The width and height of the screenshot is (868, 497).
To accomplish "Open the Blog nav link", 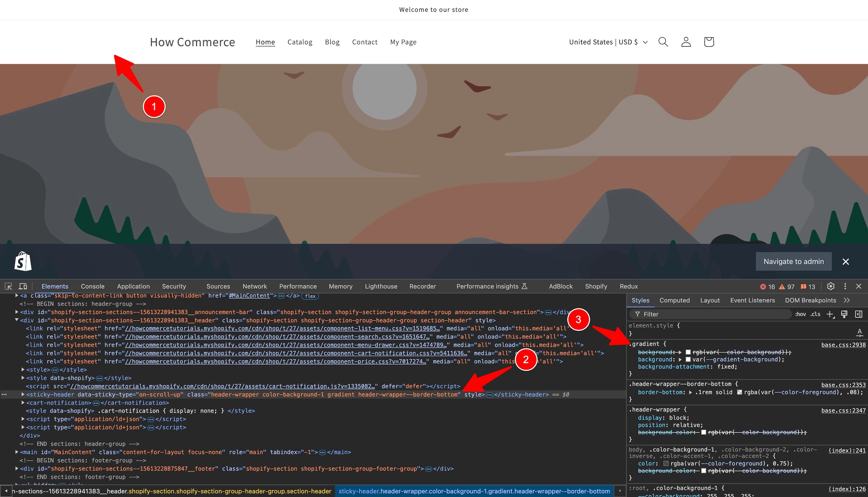I will pos(332,42).
